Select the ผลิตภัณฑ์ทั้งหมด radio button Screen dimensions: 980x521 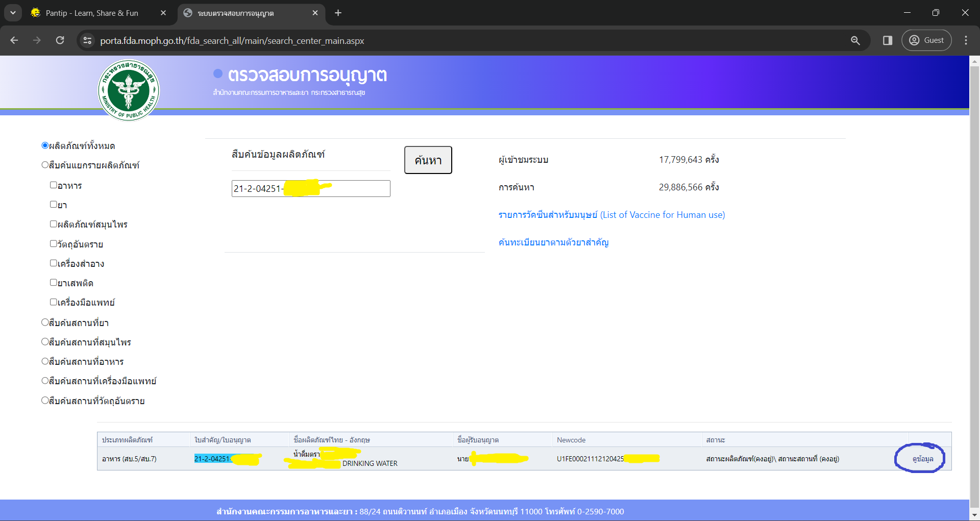click(45, 145)
